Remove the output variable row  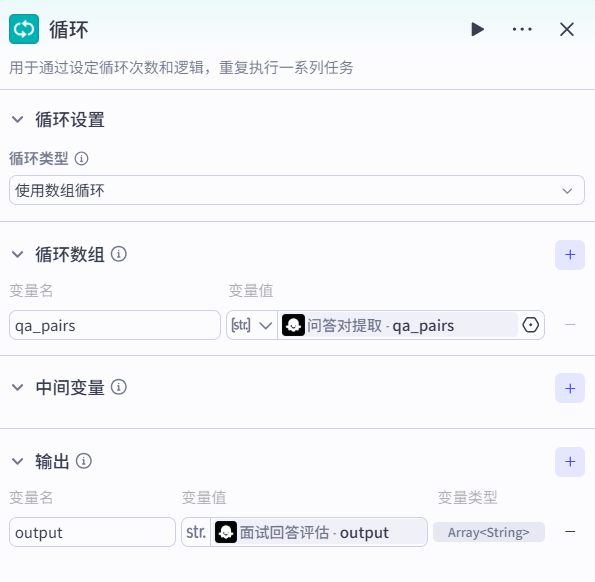pos(570,532)
